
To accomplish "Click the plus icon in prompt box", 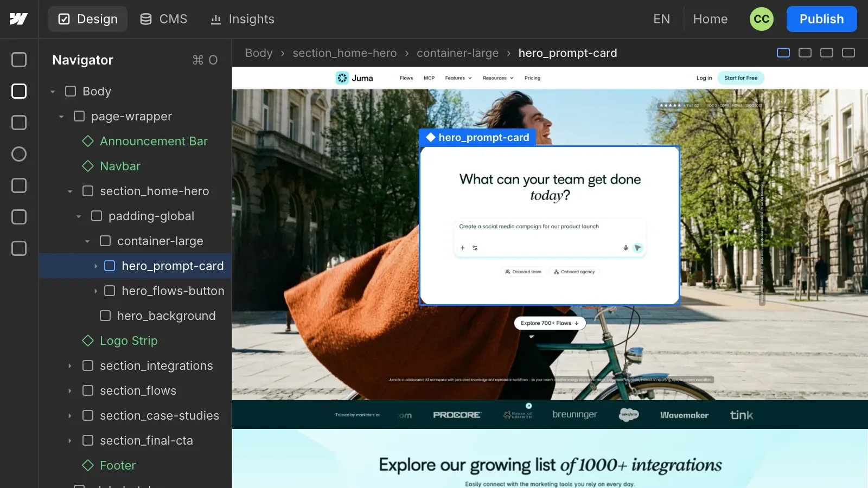I will click(463, 248).
